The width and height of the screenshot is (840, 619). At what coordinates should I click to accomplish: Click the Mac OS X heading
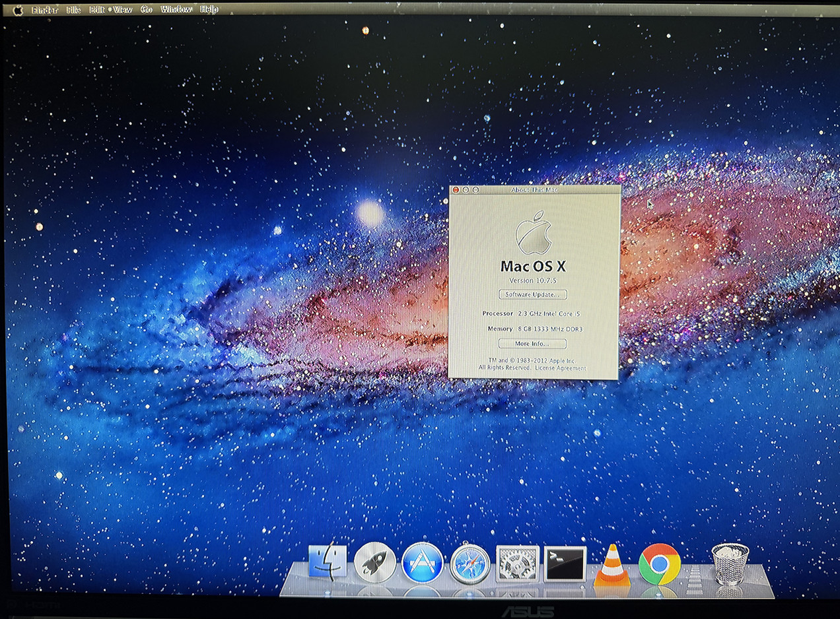point(533,267)
